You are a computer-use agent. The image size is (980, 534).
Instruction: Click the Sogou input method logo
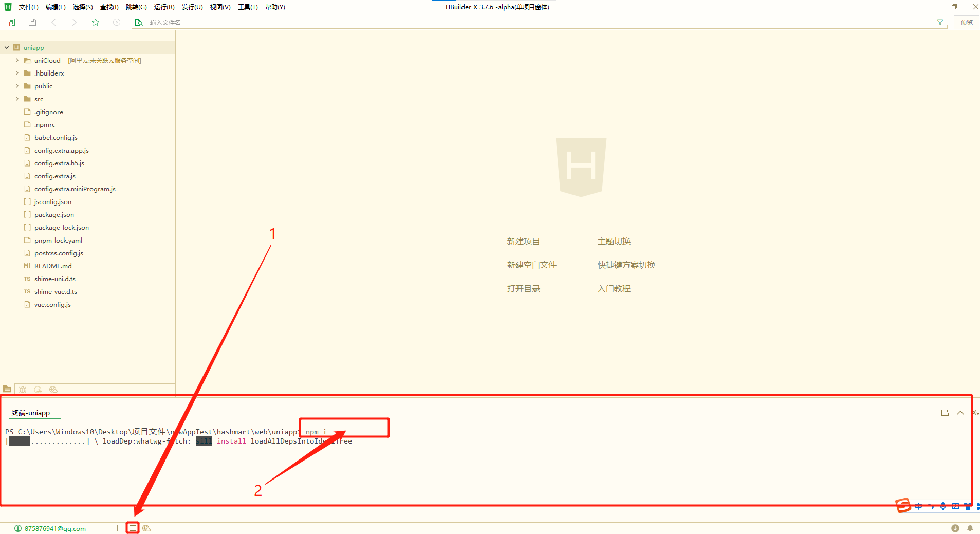[903, 506]
